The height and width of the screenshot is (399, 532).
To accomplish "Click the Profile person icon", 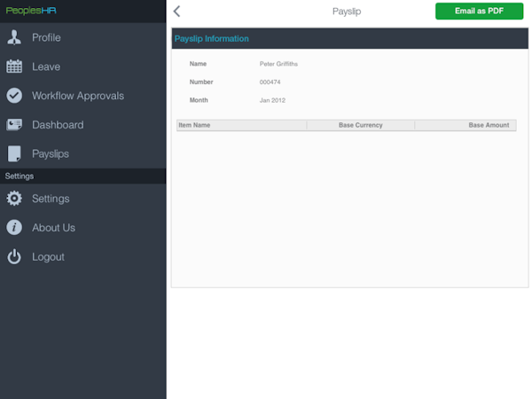I will coord(14,37).
